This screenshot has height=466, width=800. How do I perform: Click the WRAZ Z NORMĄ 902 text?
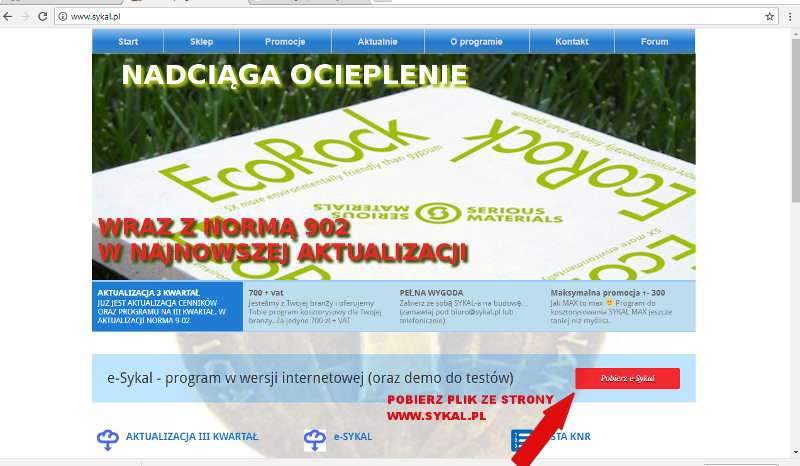(x=223, y=228)
